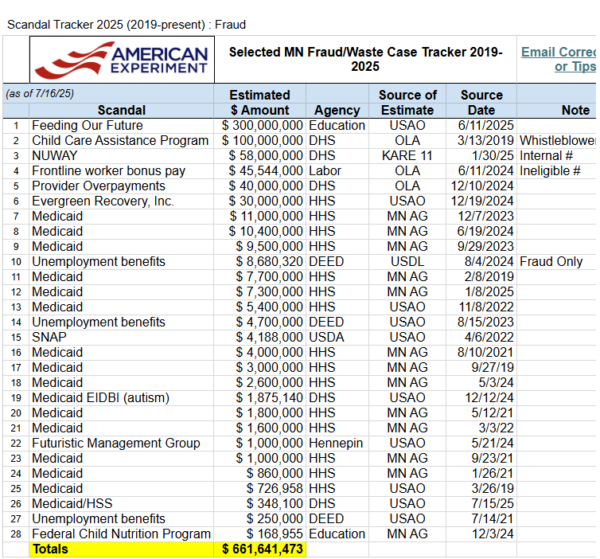Select the Source of Estimate header
The image size is (600, 559).
[407, 103]
